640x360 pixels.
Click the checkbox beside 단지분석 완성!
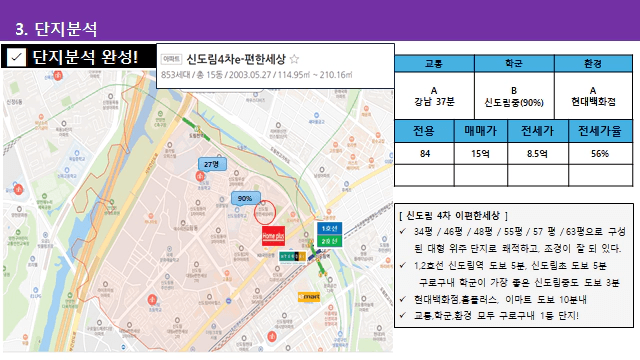(16, 57)
